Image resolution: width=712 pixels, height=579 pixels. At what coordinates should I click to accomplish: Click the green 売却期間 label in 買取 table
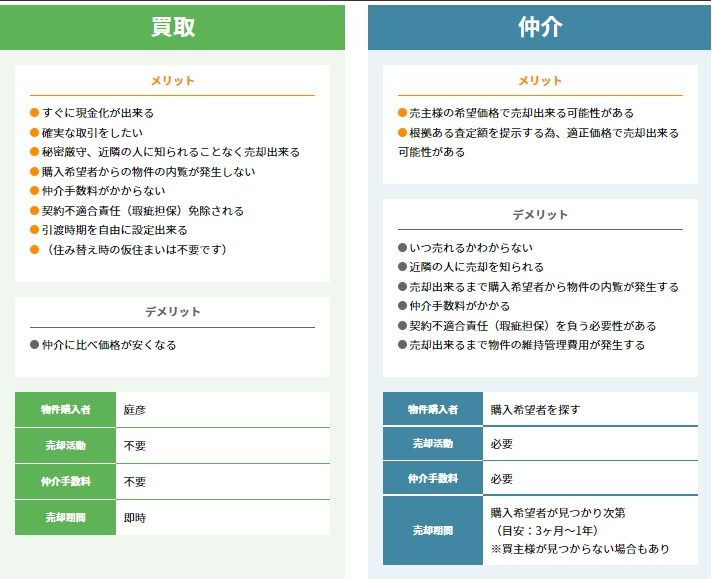pyautogui.click(x=66, y=518)
